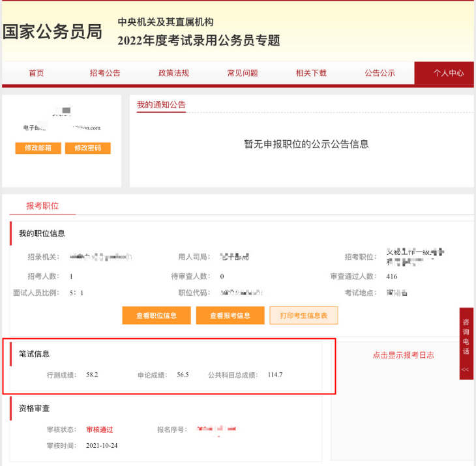Screen dimensions: 476x466
Task: Select the audit date 2021-10-24
Action: 102,445
